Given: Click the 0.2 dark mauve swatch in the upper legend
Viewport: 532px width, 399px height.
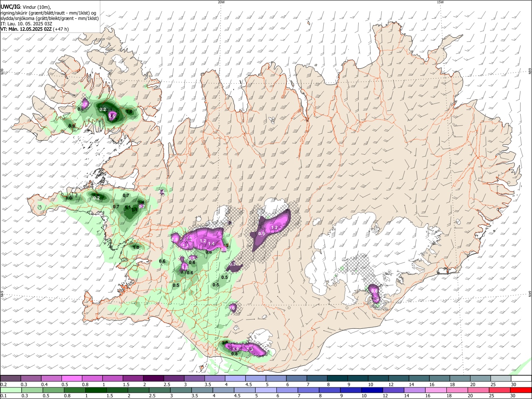Looking at the screenshot, I should [x=10, y=379].
